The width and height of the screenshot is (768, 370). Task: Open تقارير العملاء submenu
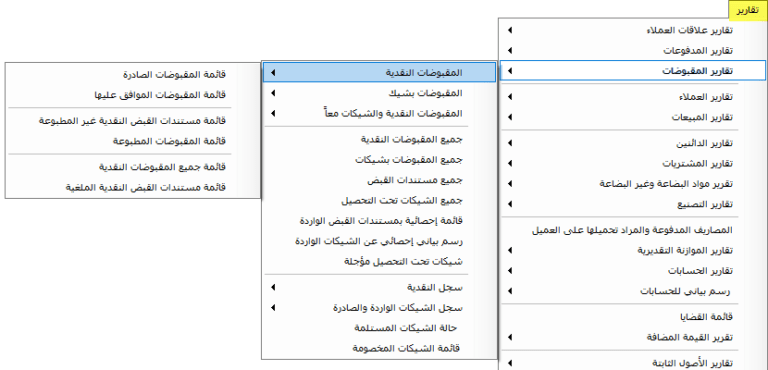632,97
